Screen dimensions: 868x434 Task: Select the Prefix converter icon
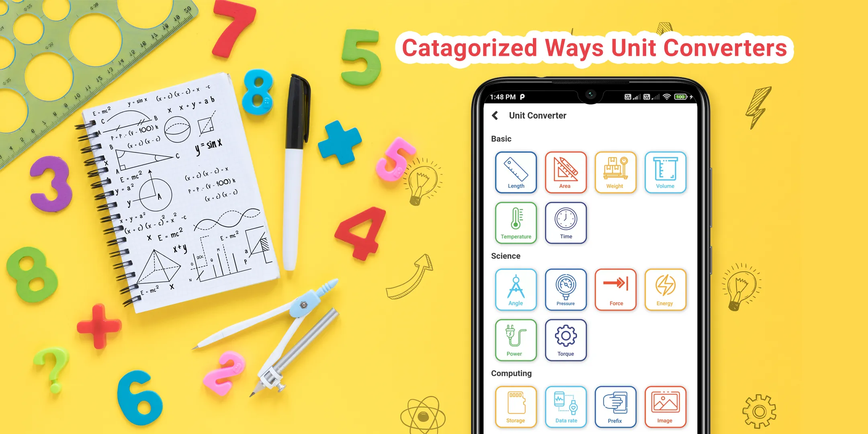click(x=614, y=412)
